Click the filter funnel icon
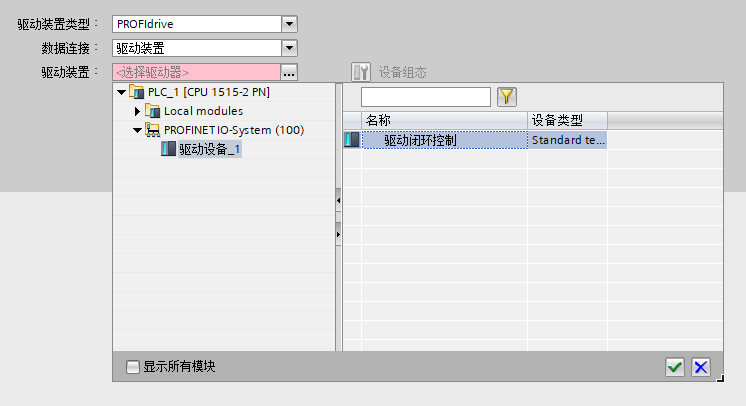 [x=507, y=97]
